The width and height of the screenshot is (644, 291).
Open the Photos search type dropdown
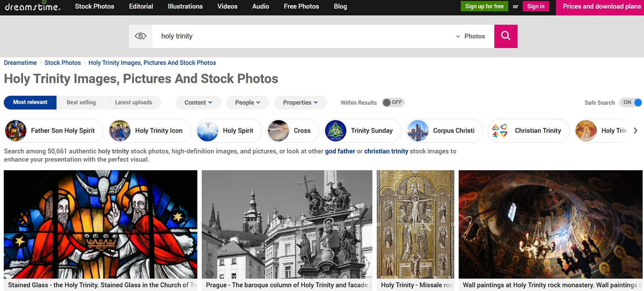point(471,36)
